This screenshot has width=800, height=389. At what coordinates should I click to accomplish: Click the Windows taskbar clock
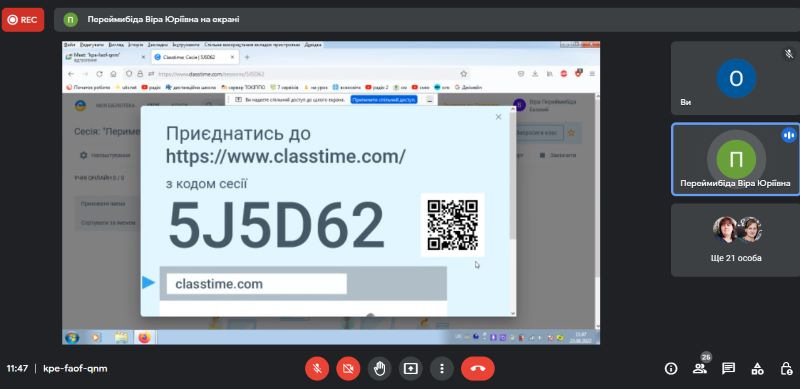coord(581,337)
